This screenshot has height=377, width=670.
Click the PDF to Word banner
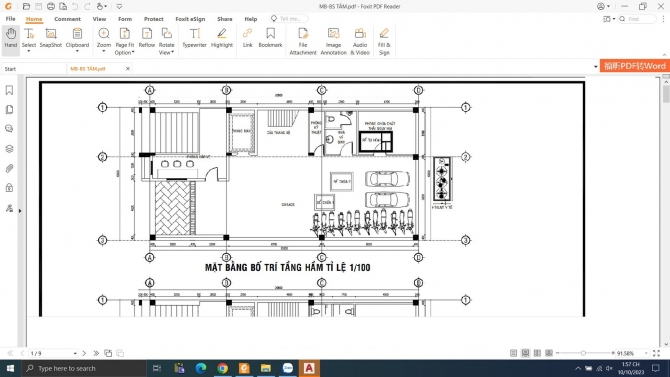[635, 66]
